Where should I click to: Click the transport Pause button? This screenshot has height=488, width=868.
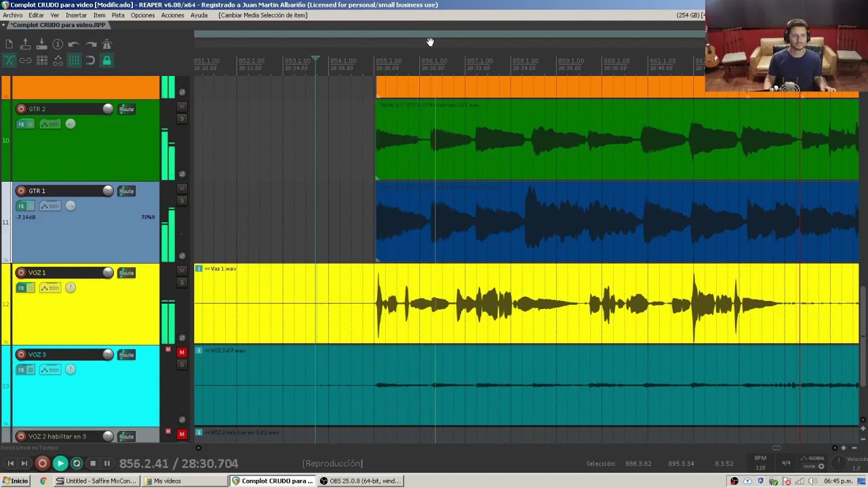click(x=107, y=464)
